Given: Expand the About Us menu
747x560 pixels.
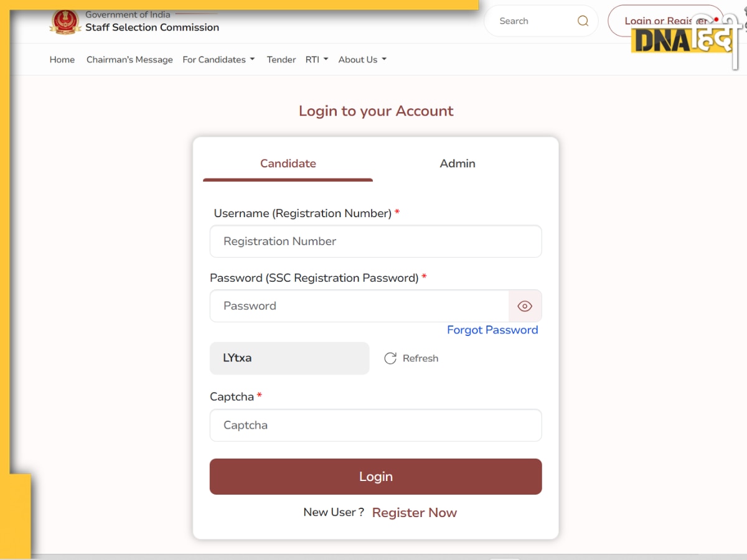Looking at the screenshot, I should 362,59.
